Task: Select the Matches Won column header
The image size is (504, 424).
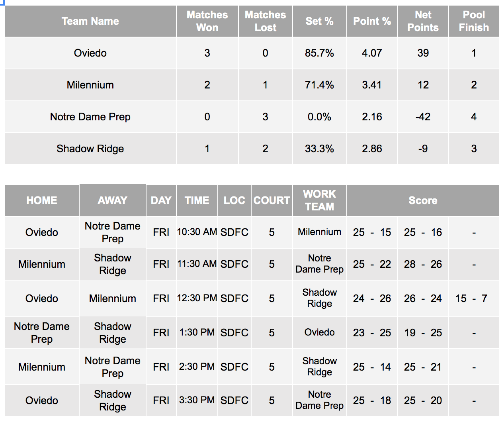Action: 207,21
